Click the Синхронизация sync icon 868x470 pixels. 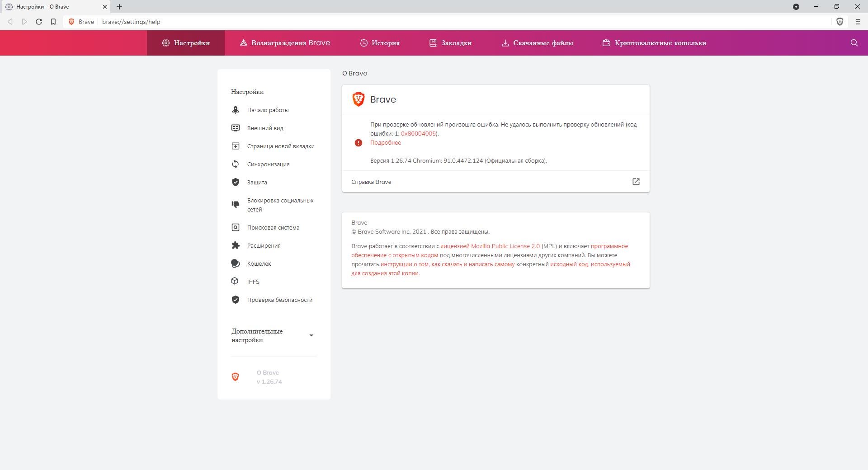pos(235,164)
